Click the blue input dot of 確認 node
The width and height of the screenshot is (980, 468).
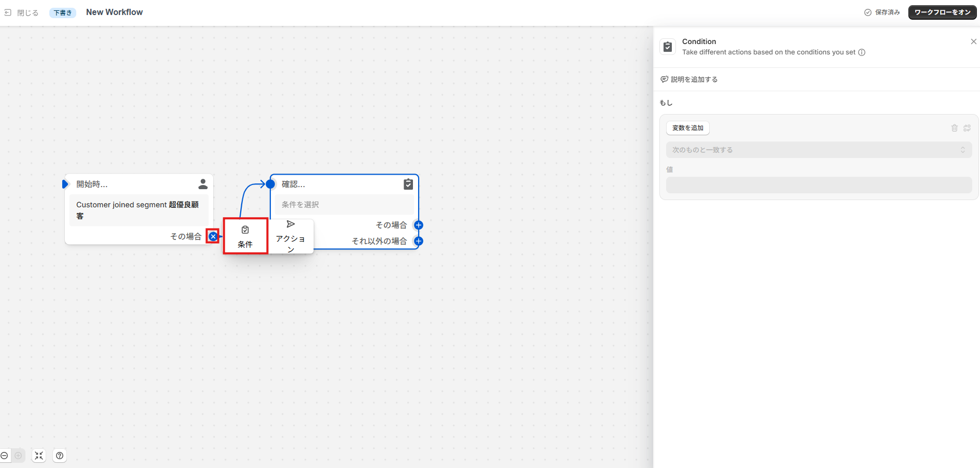(270, 184)
